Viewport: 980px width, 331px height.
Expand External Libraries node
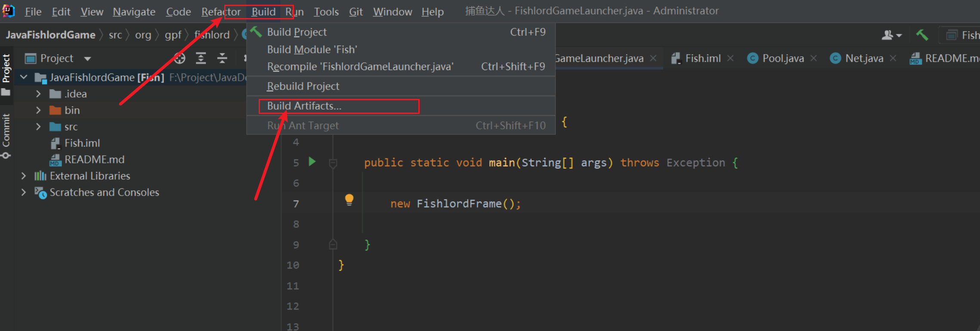[x=24, y=176]
